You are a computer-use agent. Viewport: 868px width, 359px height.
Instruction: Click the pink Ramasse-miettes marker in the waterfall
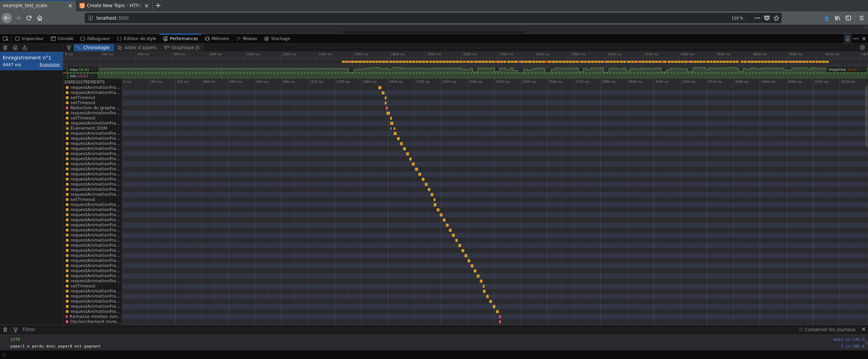[500, 317]
